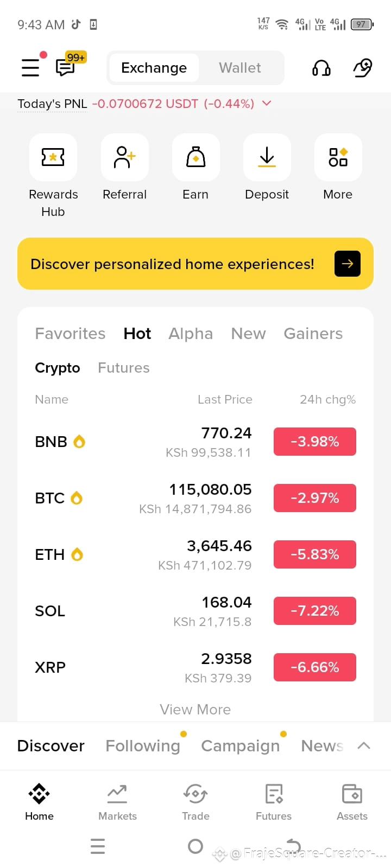Open the More grid icon
391x868 pixels.
click(x=338, y=157)
